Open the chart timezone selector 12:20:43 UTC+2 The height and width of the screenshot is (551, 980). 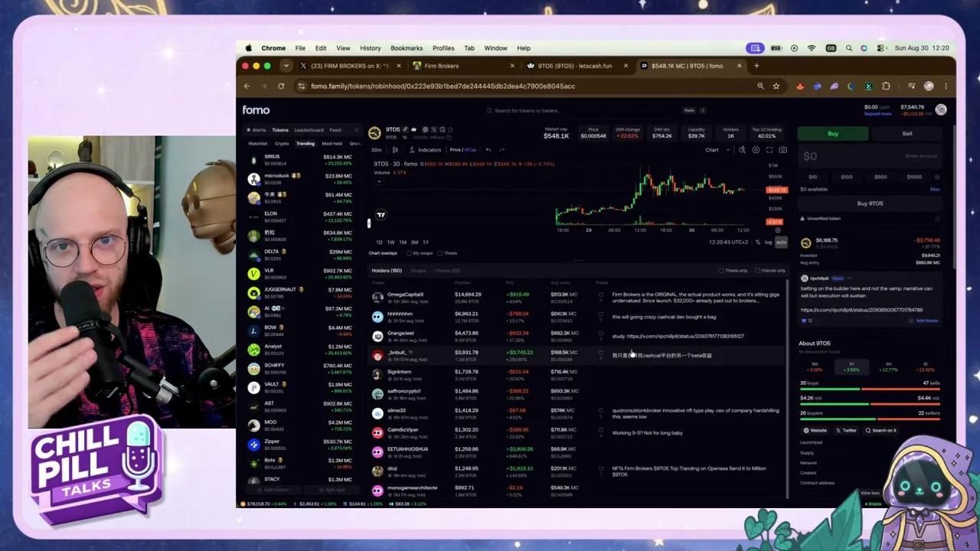pyautogui.click(x=730, y=243)
